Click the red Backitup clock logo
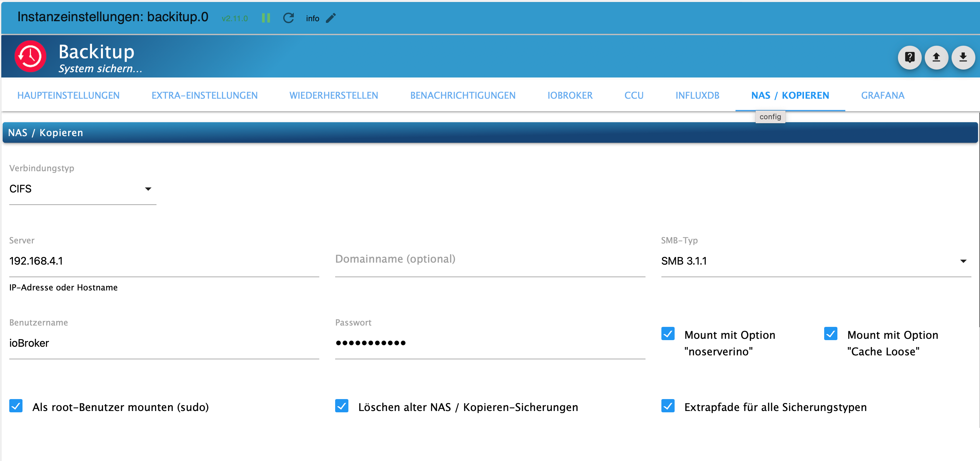This screenshot has height=461, width=980. click(x=30, y=56)
